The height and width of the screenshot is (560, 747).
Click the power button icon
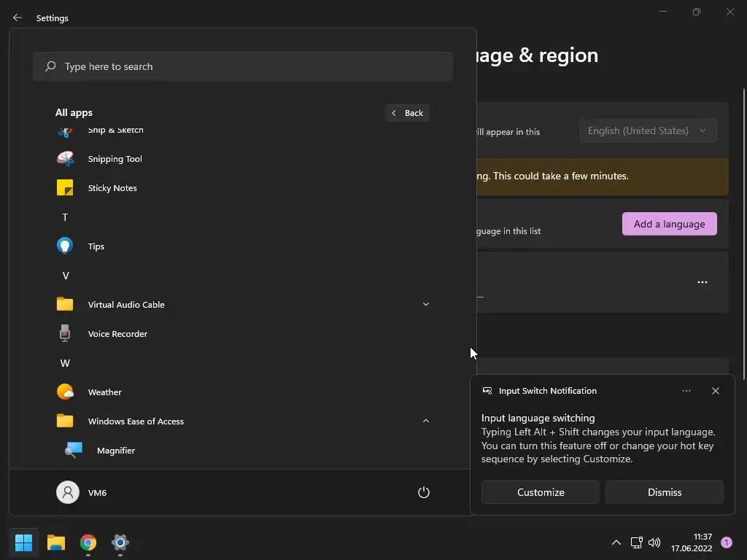coord(423,493)
